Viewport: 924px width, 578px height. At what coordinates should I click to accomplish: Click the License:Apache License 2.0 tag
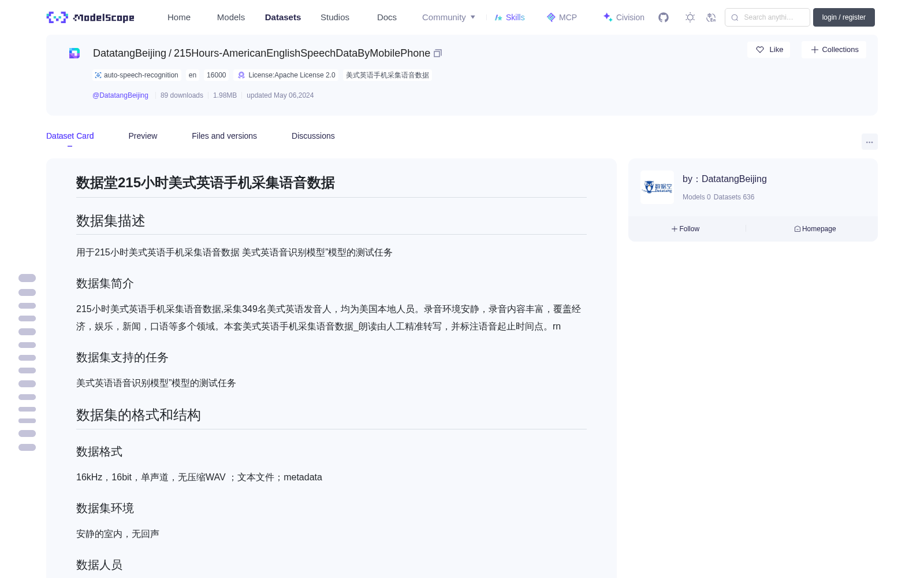[x=286, y=75]
